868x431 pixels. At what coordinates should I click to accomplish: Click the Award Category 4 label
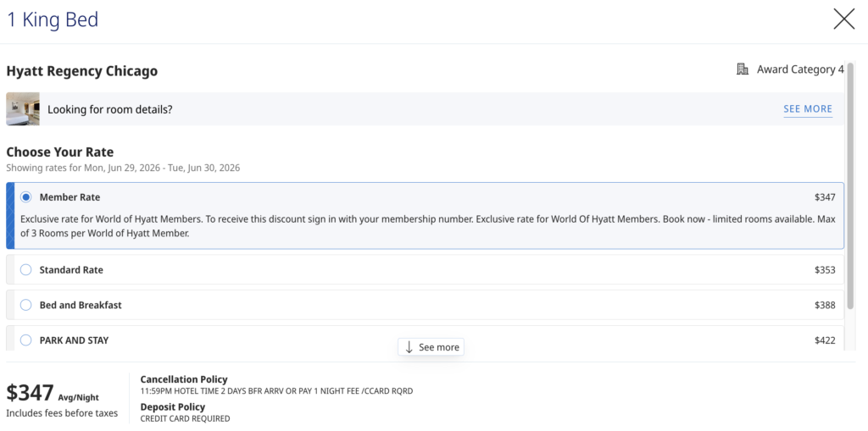click(800, 69)
